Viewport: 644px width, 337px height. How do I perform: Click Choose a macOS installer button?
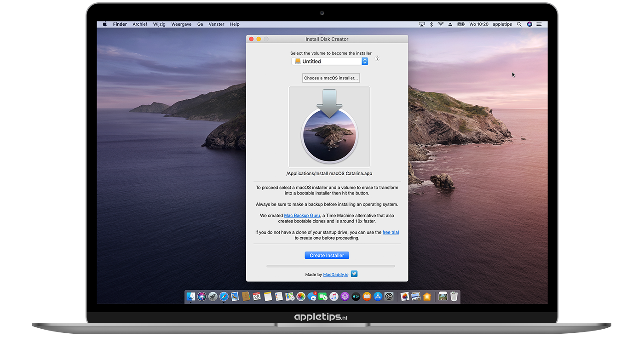pyautogui.click(x=331, y=78)
